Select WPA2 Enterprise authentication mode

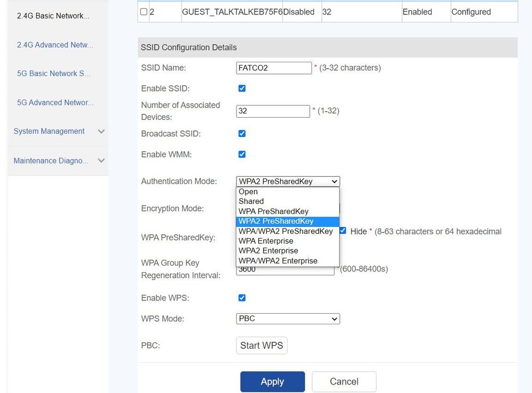(268, 250)
